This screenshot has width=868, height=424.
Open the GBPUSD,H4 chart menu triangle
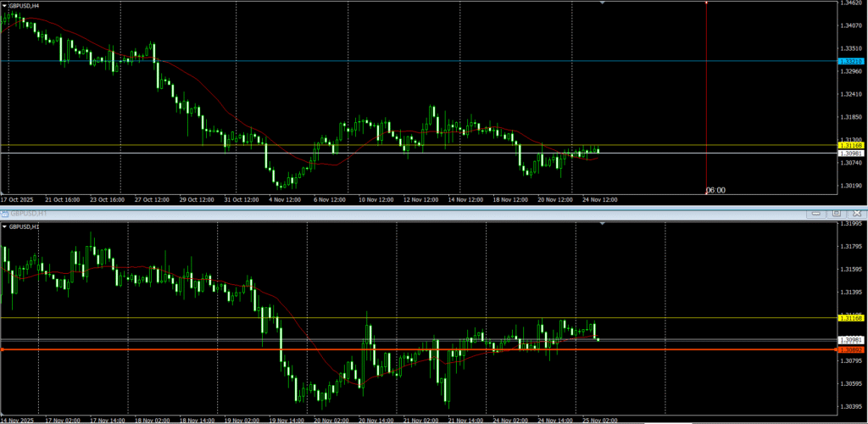pos(4,5)
